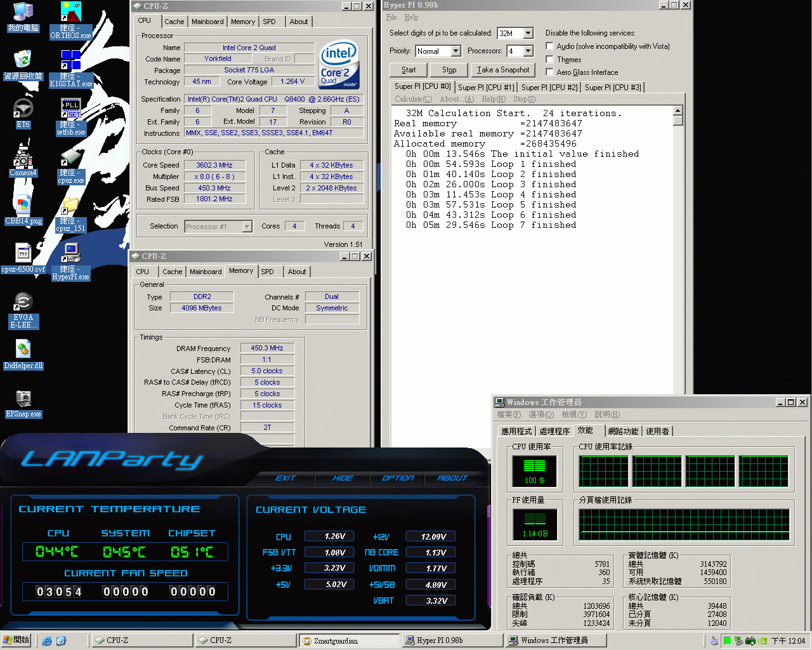812x650 pixels.
Task: Switch to the Super PI [CPU #2] tab
Action: click(549, 87)
